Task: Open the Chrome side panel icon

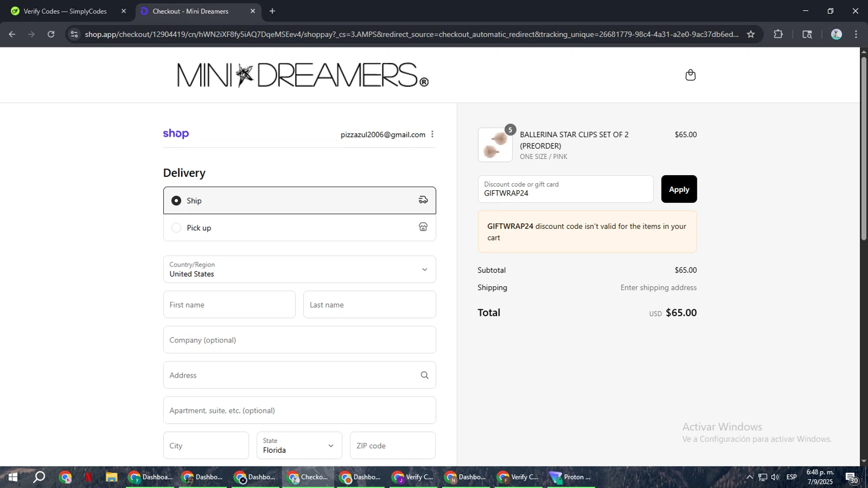Action: pyautogui.click(x=807, y=34)
